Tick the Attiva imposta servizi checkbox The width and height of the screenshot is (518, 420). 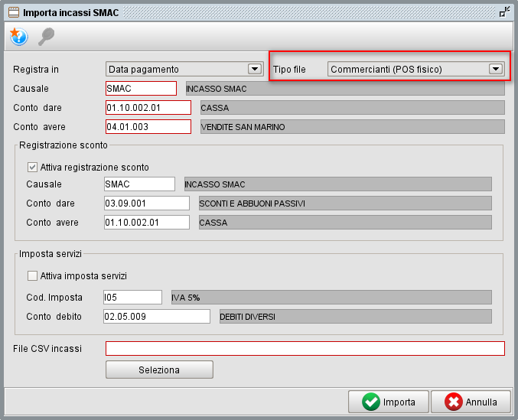pyautogui.click(x=32, y=275)
